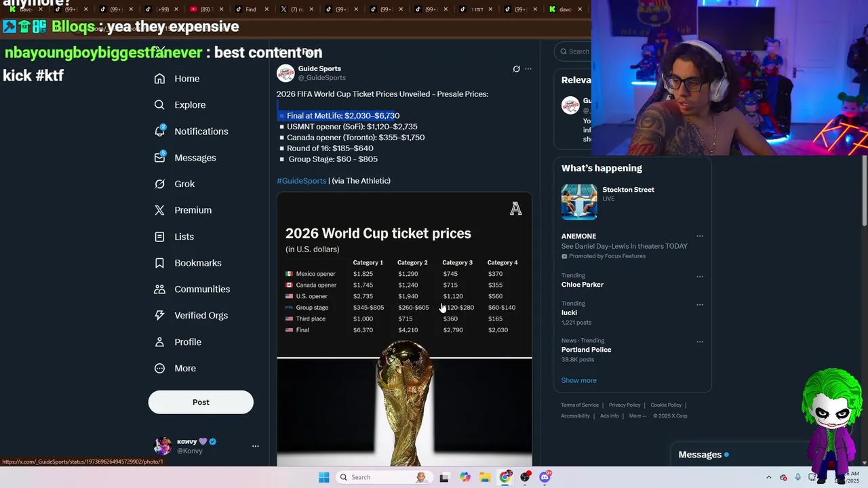Select the Bookmarks icon
The image size is (868, 488).
coord(159,263)
